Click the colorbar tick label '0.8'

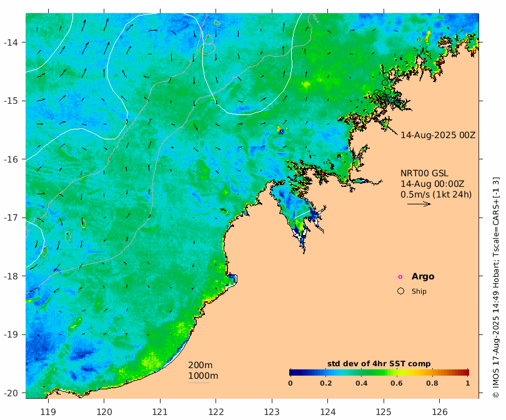pos(432,383)
